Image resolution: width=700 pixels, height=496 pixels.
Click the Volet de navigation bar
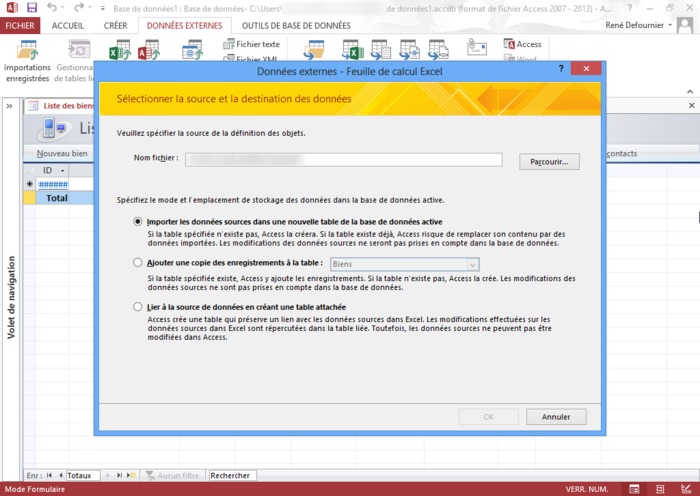(x=11, y=297)
